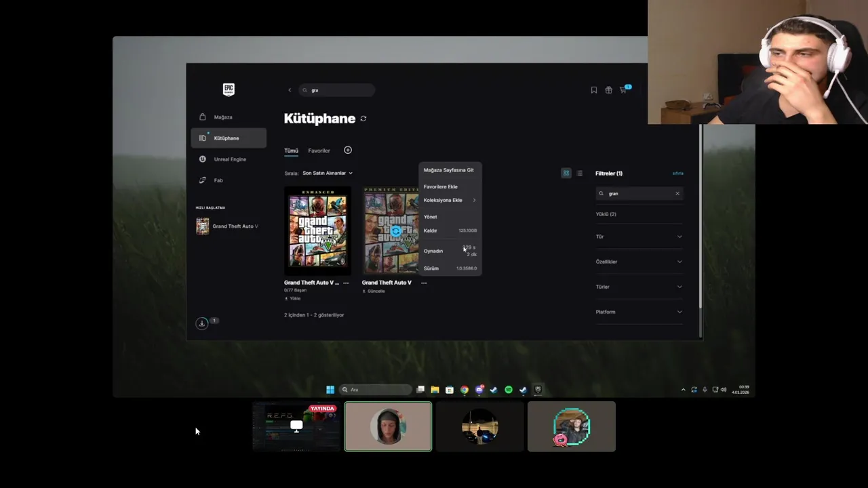This screenshot has width=868, height=488.
Task: Select Kütüphane in the sidebar
Action: tap(229, 138)
